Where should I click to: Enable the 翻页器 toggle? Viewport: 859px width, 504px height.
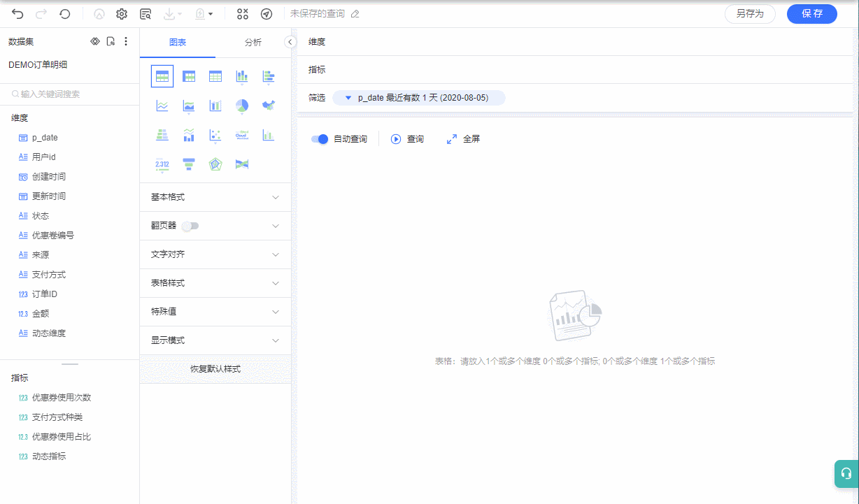[x=190, y=226]
